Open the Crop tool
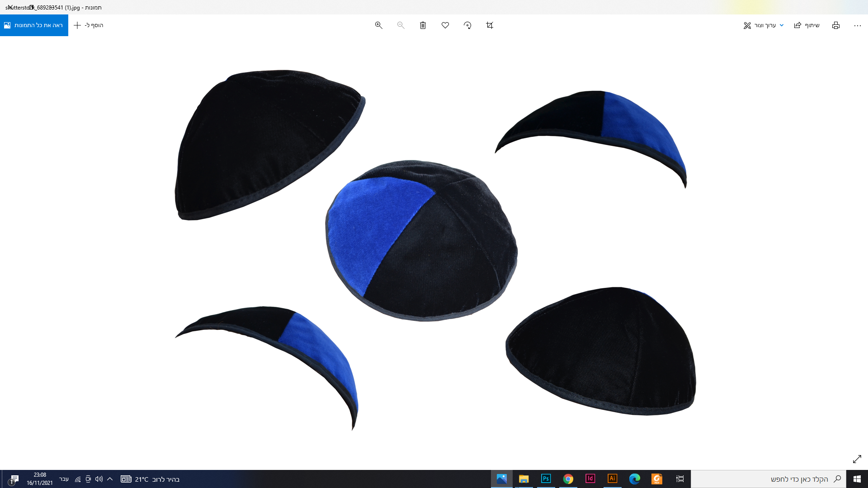Screen dimensions: 868x488 489,25
